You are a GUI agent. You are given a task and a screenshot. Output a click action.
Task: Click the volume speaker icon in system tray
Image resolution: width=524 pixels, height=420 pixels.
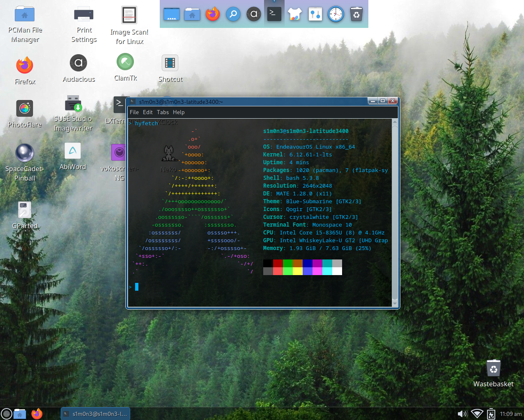tap(462, 414)
